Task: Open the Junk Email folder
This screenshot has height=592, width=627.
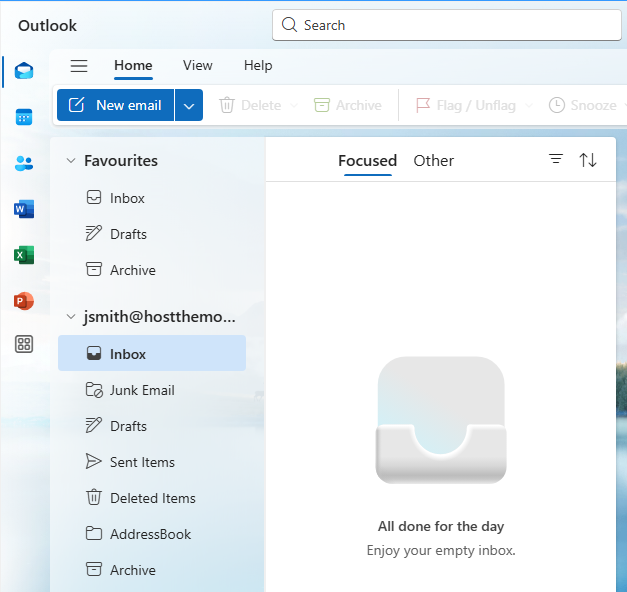Action: pyautogui.click(x=152, y=390)
